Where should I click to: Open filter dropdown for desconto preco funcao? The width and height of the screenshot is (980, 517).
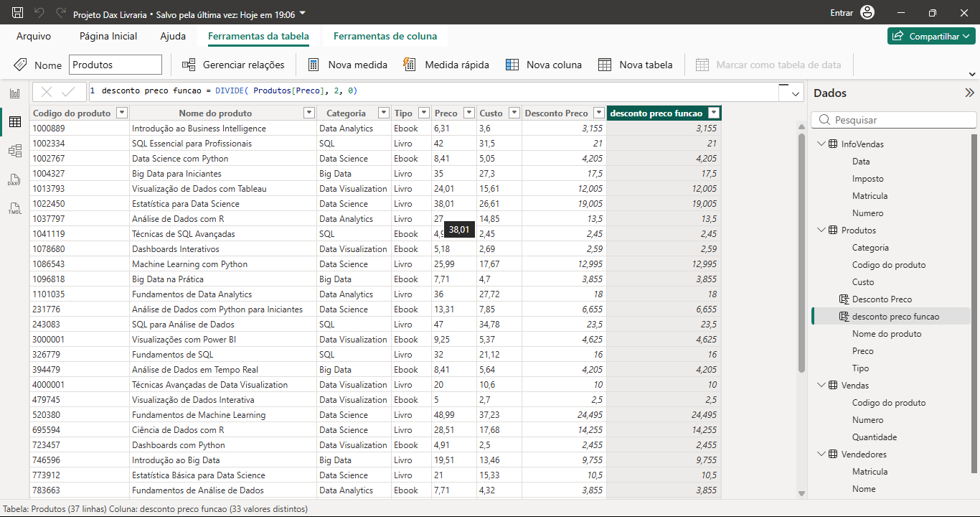714,113
